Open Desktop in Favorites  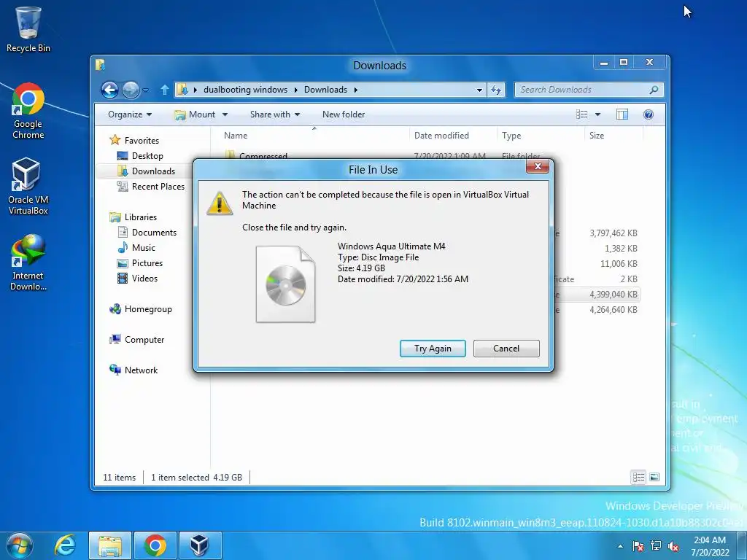[x=147, y=156]
